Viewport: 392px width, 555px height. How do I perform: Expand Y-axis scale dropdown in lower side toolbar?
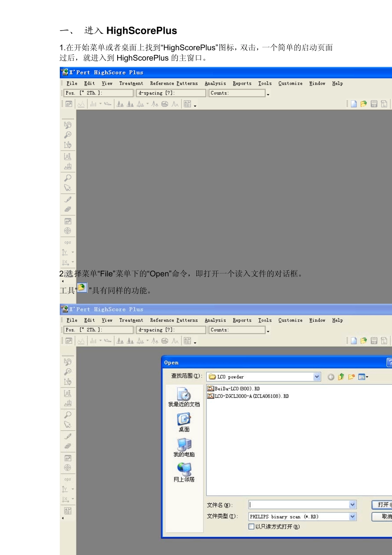[x=73, y=489]
